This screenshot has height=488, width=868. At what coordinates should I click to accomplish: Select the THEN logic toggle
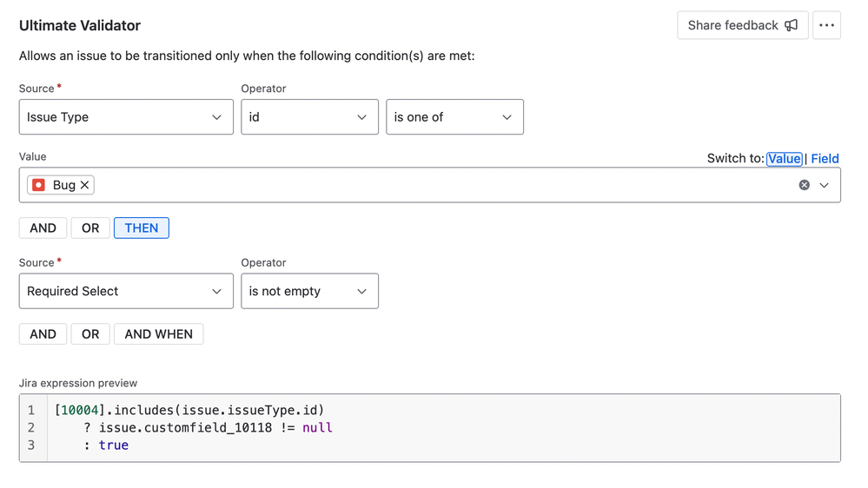point(141,228)
